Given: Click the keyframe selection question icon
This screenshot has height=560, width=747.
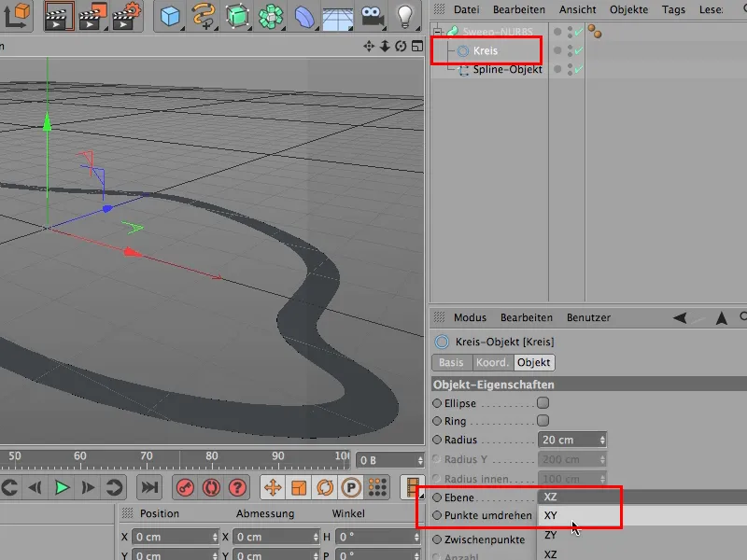Looking at the screenshot, I should click(x=237, y=487).
